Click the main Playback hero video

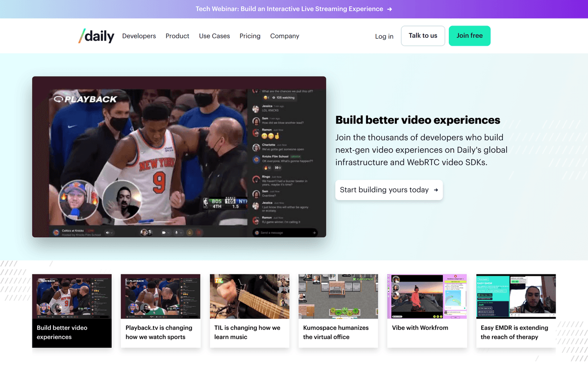click(179, 157)
